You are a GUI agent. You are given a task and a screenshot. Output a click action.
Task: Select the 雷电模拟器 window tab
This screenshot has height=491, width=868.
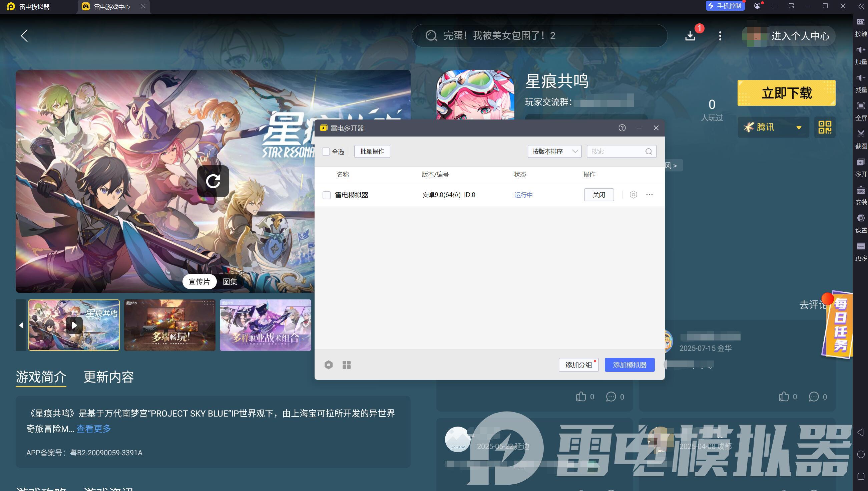[x=34, y=7]
